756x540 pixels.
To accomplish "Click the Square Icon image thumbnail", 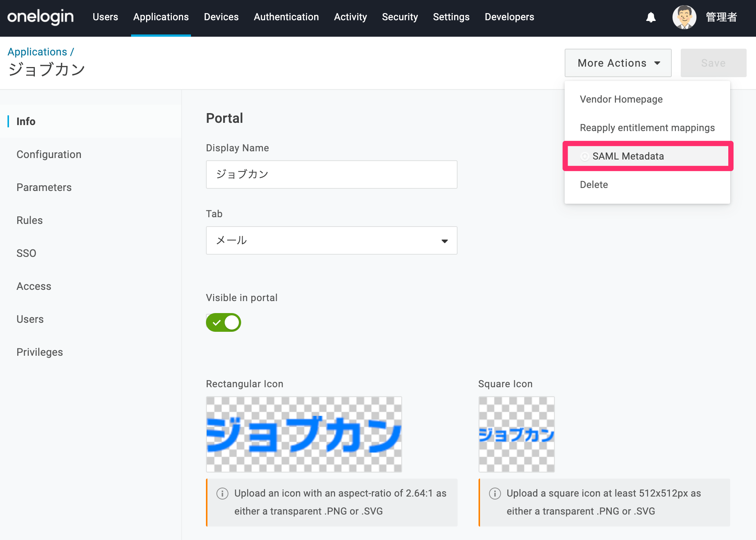I will click(x=516, y=434).
